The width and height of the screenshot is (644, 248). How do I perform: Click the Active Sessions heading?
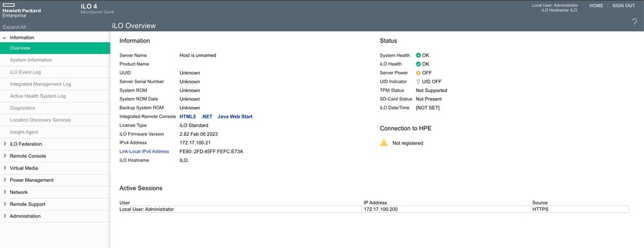point(141,188)
